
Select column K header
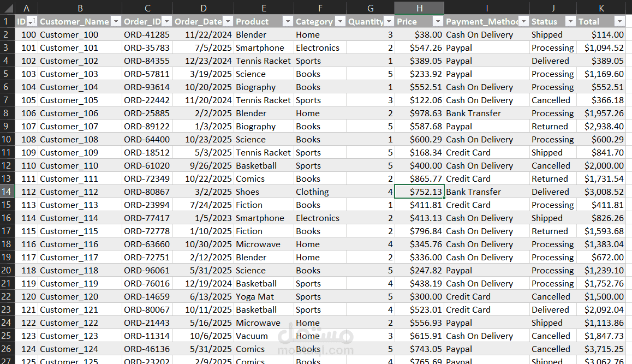601,8
